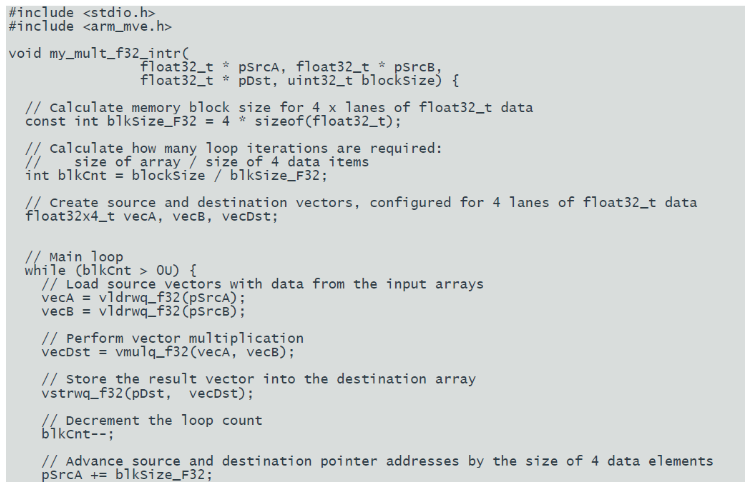
Task: Click the vecA = vldrwq_f32(pSrcA) line
Action: [143, 298]
